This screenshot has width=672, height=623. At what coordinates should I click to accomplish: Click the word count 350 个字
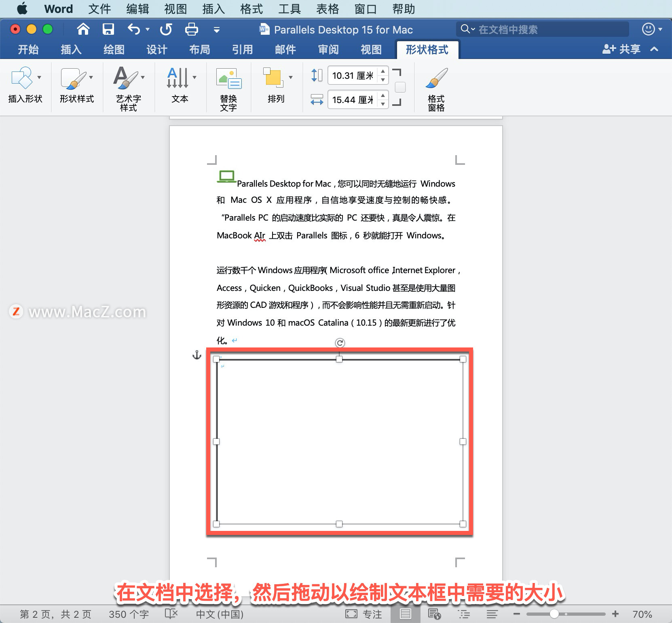pyautogui.click(x=129, y=614)
